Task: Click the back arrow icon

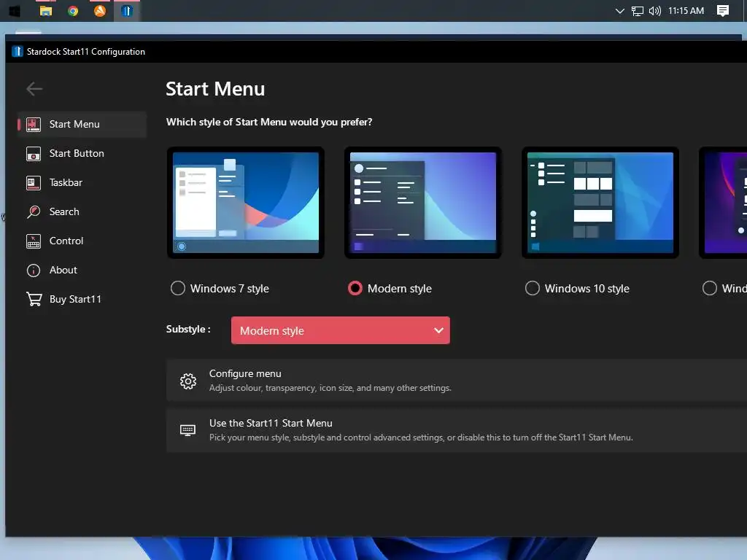Action: (34, 88)
